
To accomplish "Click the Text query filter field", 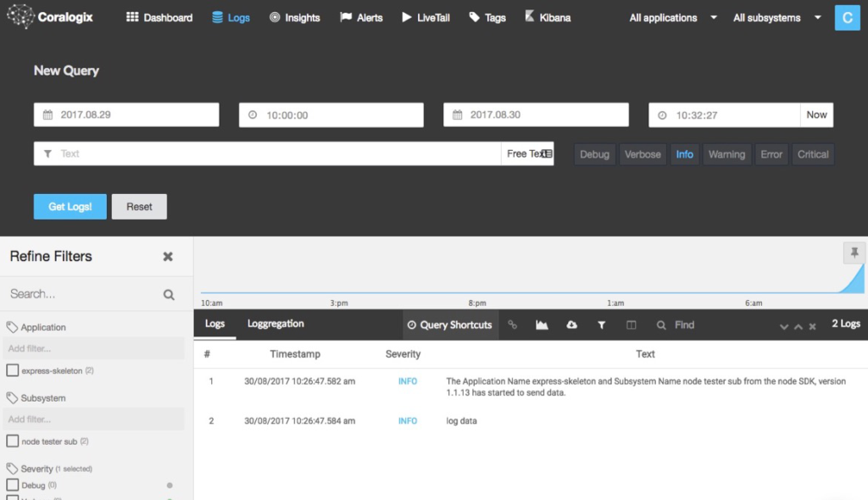I will [x=267, y=153].
